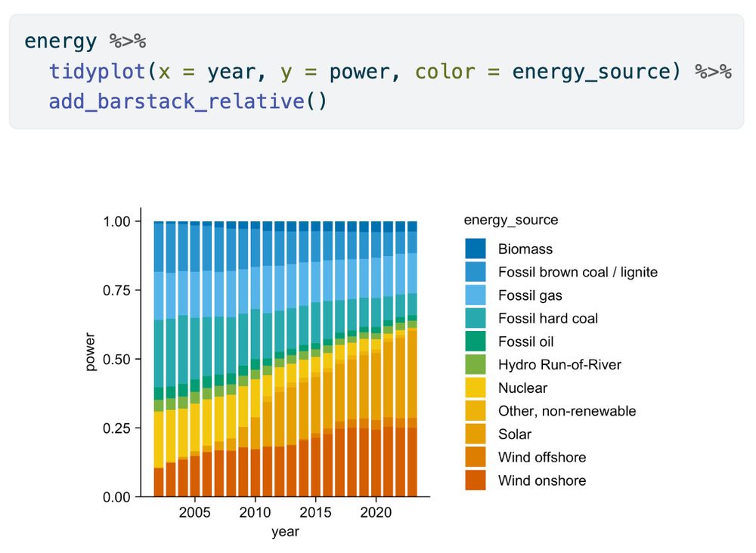Click 'energy_source' argument in the code

(591, 73)
